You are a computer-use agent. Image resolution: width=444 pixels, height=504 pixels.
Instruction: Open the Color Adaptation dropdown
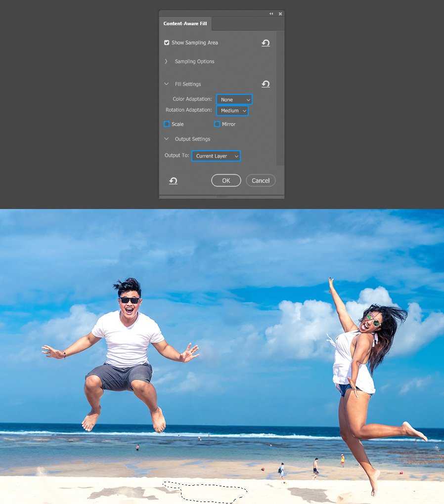pyautogui.click(x=234, y=99)
